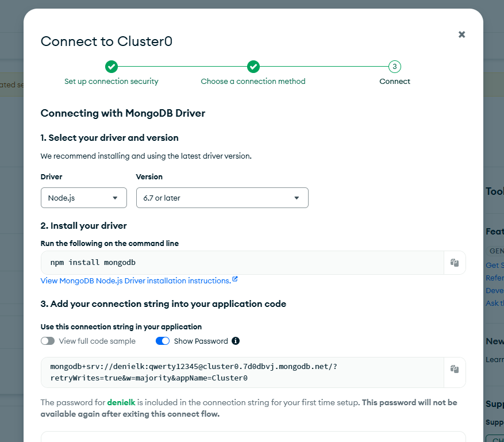Close the Connect to Cluster0 dialog

pyautogui.click(x=461, y=34)
